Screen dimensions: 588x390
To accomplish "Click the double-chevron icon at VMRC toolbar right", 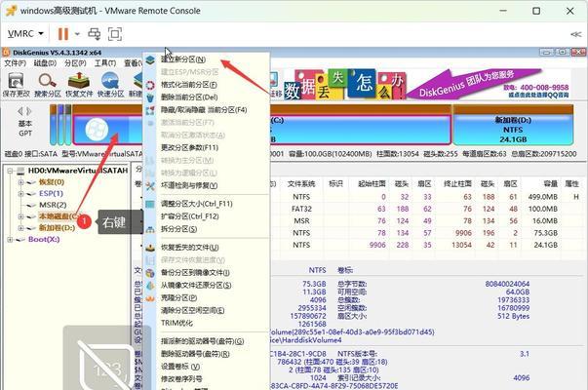I will 575,34.
